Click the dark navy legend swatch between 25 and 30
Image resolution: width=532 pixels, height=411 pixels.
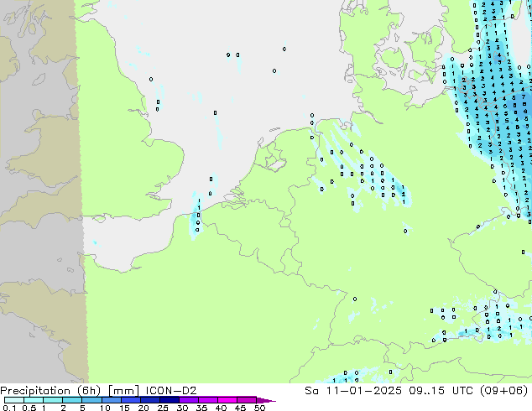[170, 400]
